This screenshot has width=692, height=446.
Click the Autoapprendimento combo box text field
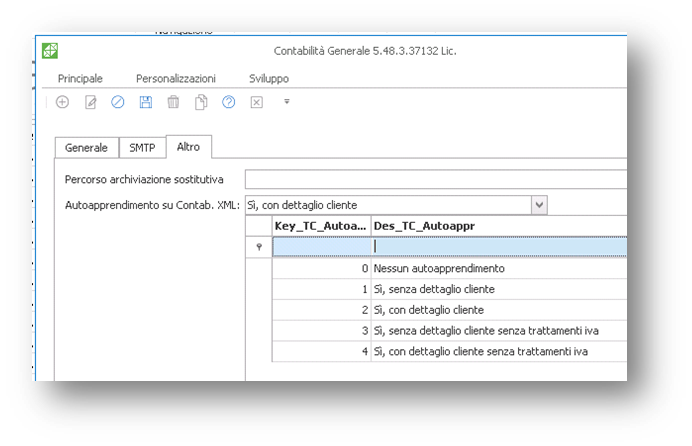click(x=388, y=205)
